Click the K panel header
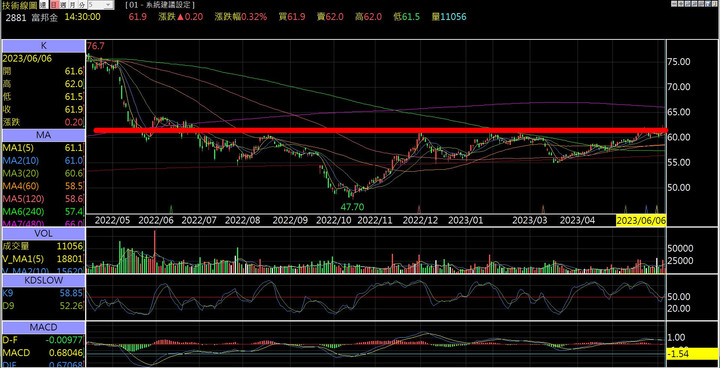This screenshot has height=368, width=720. tap(44, 46)
